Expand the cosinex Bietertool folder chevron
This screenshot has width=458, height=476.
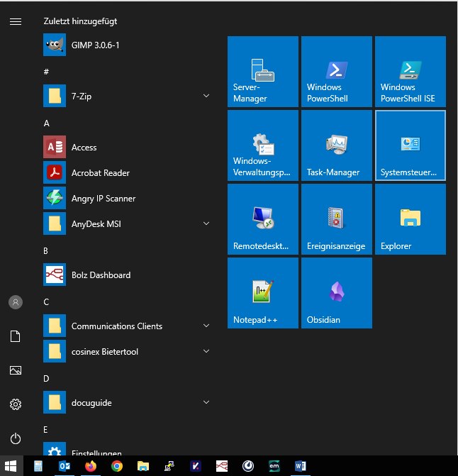tap(206, 352)
